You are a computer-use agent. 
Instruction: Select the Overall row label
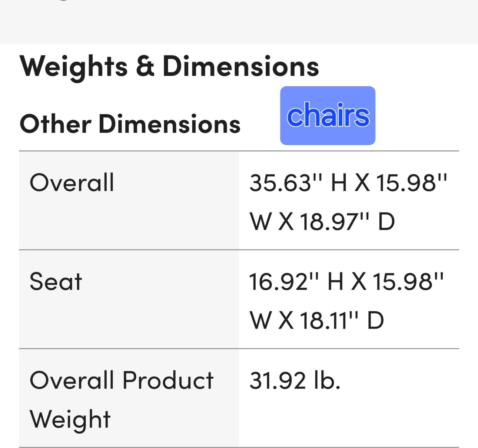coord(72,183)
